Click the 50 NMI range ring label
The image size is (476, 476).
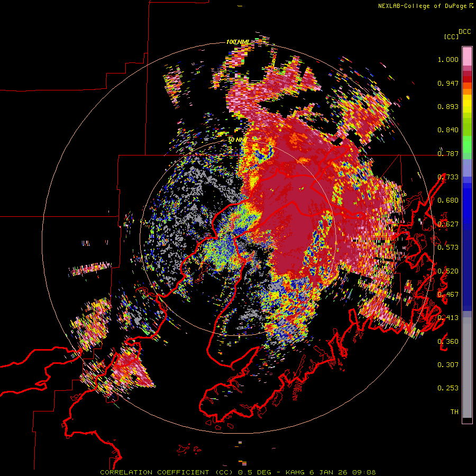(x=237, y=140)
